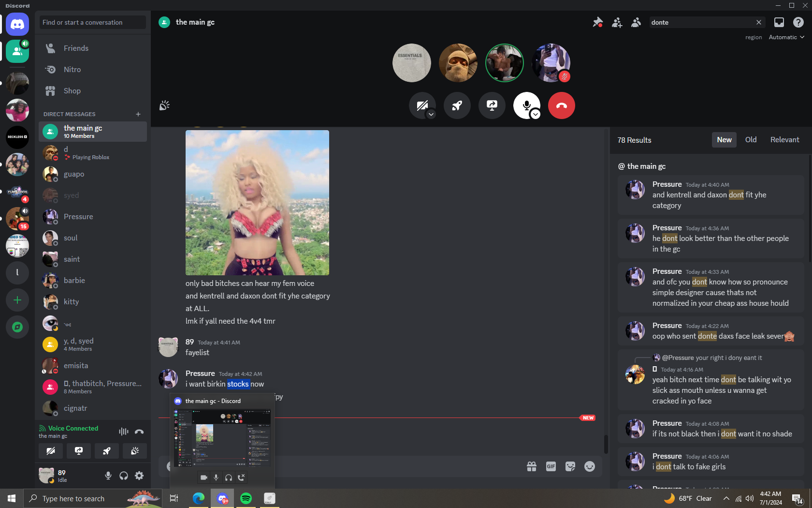The height and width of the screenshot is (508, 812).
Task: Sort search results by New
Action: (x=724, y=140)
